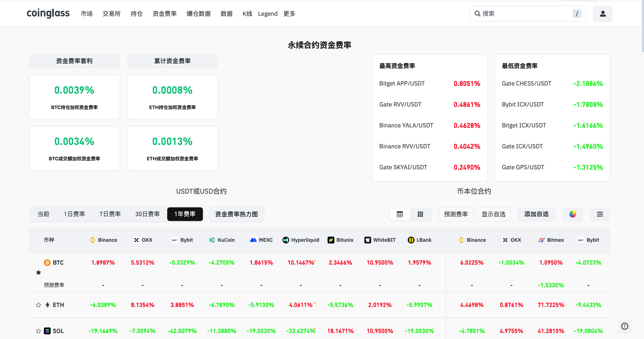
Task: Open the 爆仓数据 menu
Action: click(199, 14)
